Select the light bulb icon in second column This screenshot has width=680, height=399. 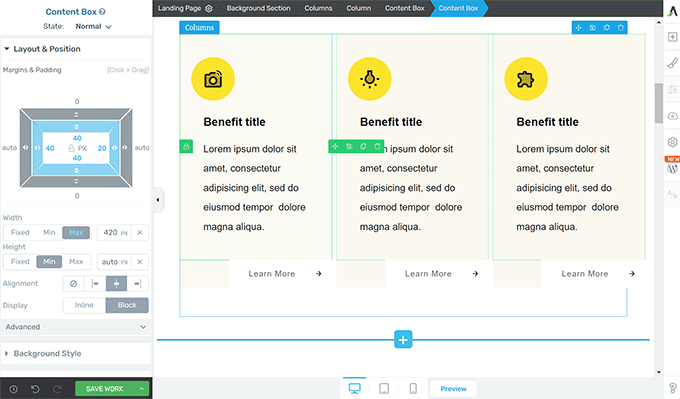point(369,79)
